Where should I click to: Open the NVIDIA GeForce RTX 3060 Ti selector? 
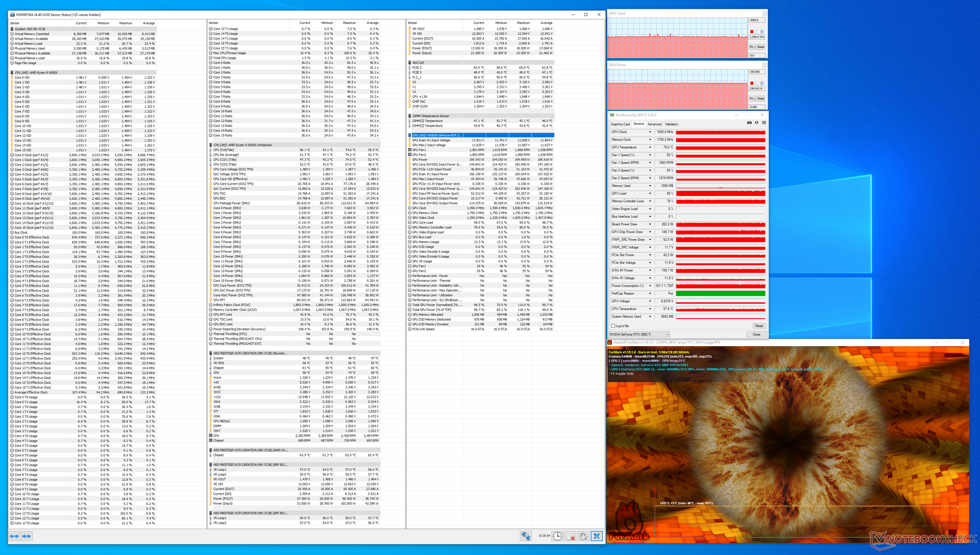(x=639, y=334)
